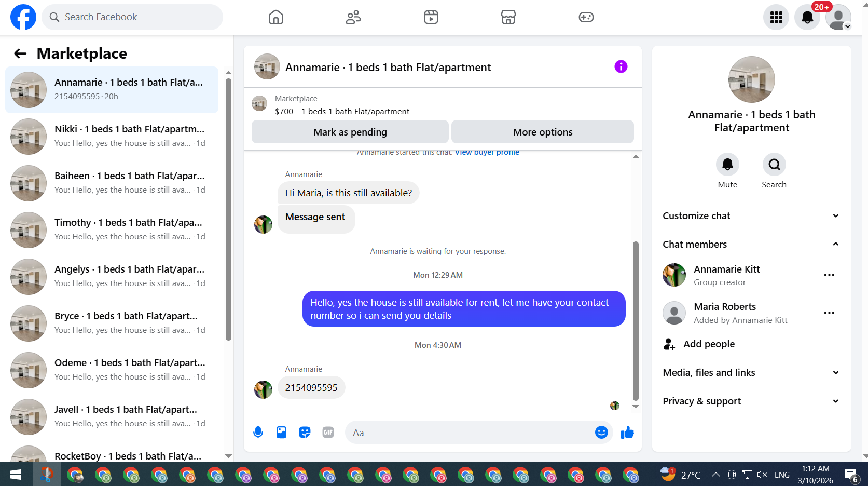The width and height of the screenshot is (868, 486).
Task: Click the $700 listing title link
Action: coord(342,111)
